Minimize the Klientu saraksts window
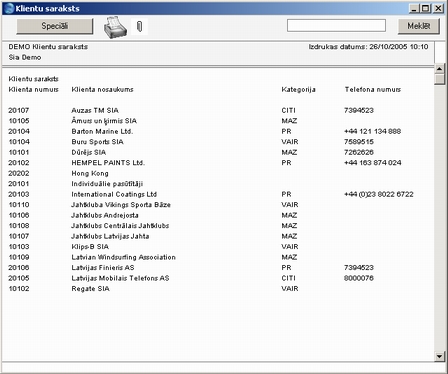 pos(414,8)
